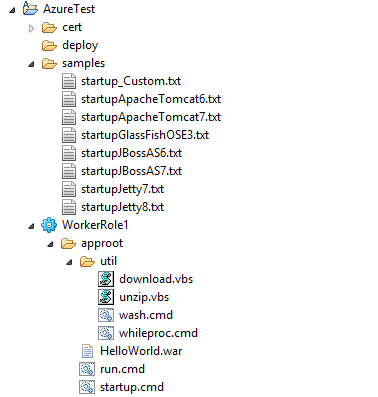Collapse the AzureTest project tree

[12, 10]
